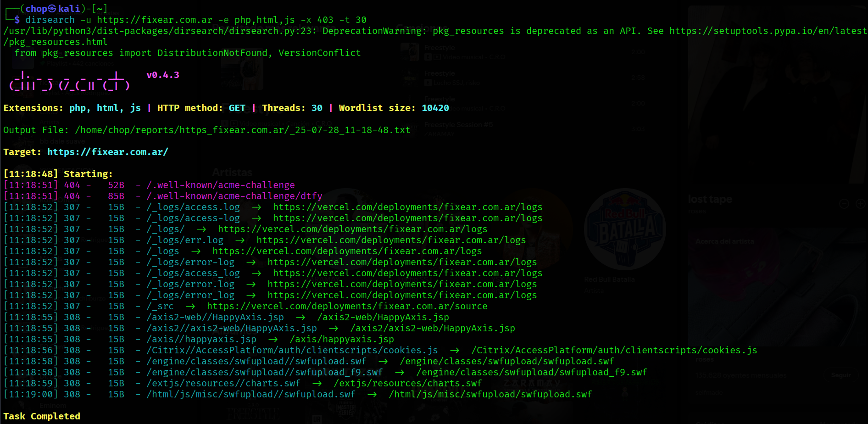Click the Task Completed message

pyautogui.click(x=42, y=416)
